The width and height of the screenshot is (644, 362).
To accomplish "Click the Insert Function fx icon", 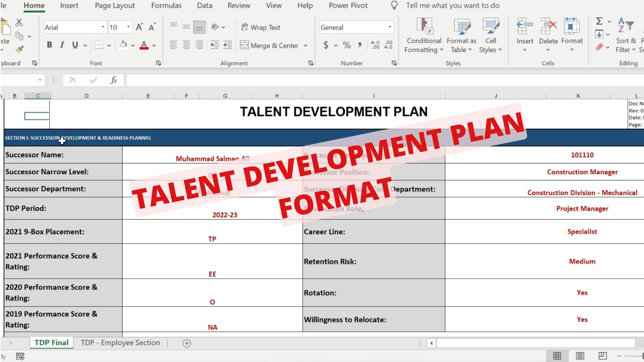I will pyautogui.click(x=114, y=80).
